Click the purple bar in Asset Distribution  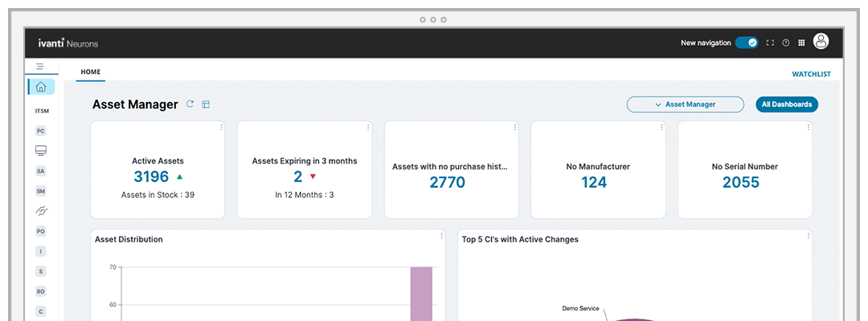pyautogui.click(x=421, y=294)
